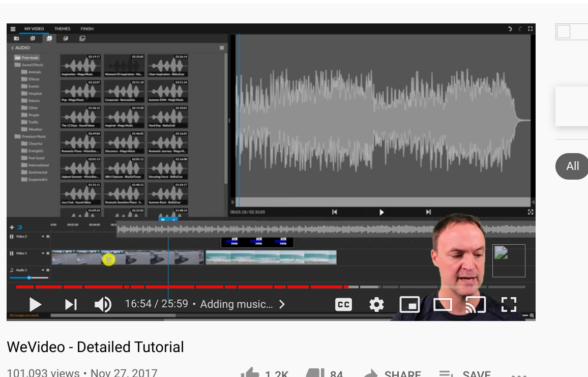
Task: Select the beach waves clip on Video 1
Action: pos(271,258)
